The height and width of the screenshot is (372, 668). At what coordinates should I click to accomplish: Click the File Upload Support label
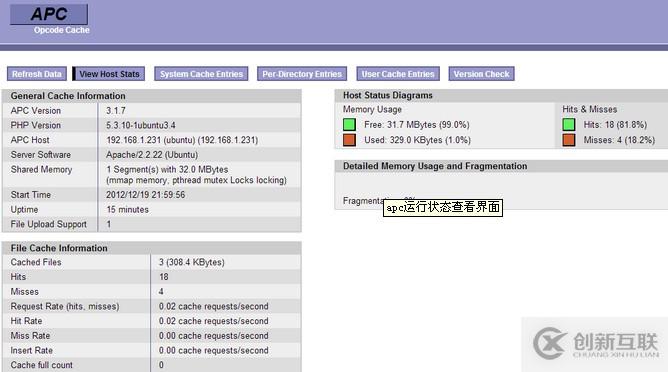pyautogui.click(x=49, y=224)
